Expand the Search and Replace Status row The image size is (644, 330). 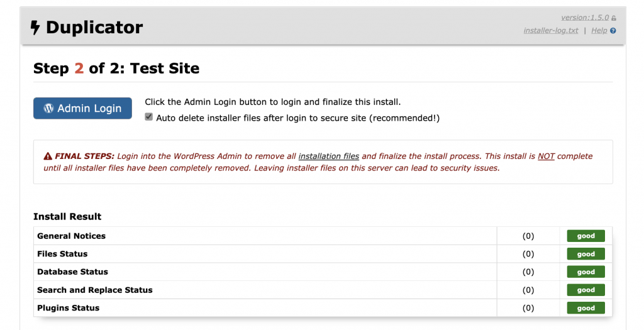pos(95,290)
